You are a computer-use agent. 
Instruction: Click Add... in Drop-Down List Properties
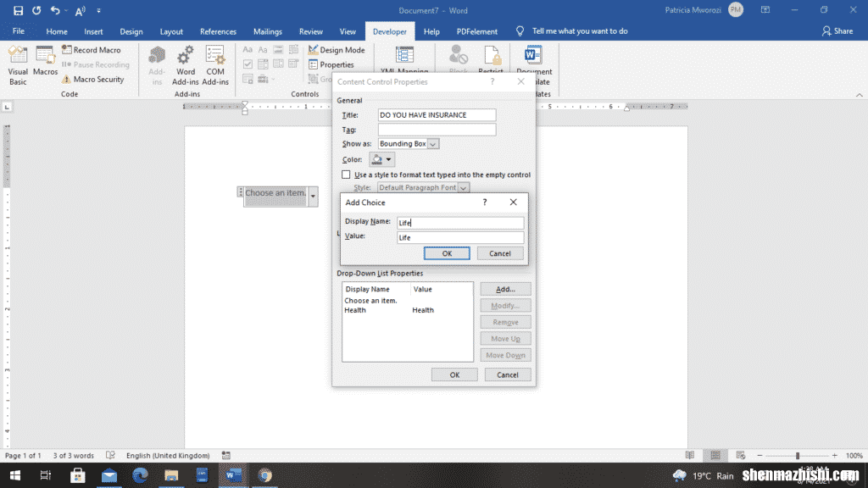coord(505,289)
